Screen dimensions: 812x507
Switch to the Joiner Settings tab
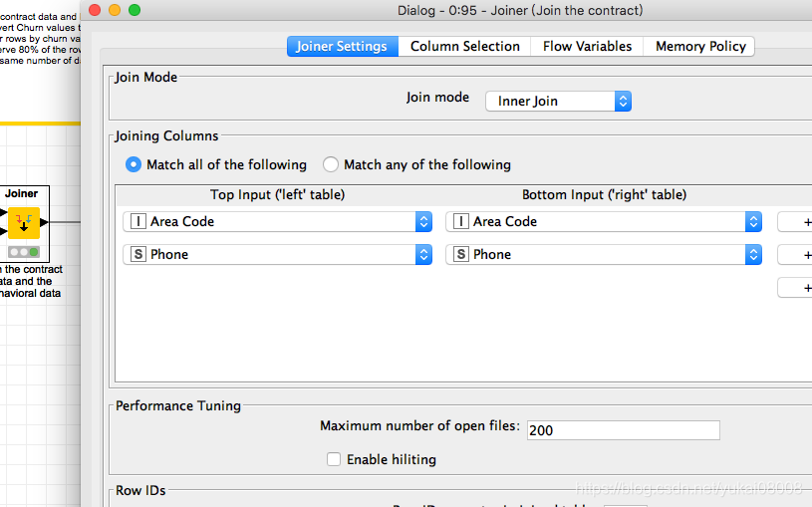pyautogui.click(x=343, y=46)
